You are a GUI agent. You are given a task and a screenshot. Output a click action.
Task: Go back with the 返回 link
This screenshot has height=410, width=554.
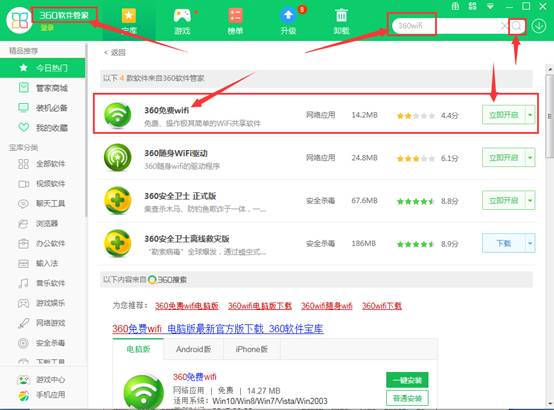click(114, 53)
